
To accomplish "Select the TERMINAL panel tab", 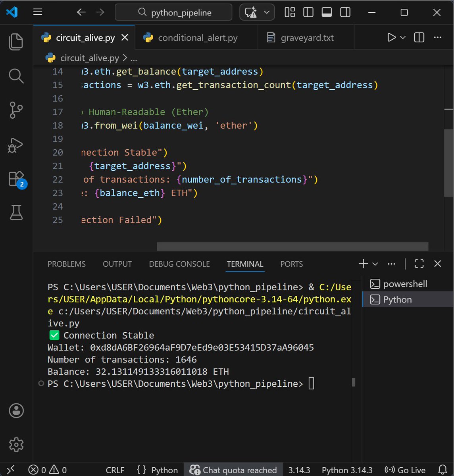I will (x=245, y=264).
